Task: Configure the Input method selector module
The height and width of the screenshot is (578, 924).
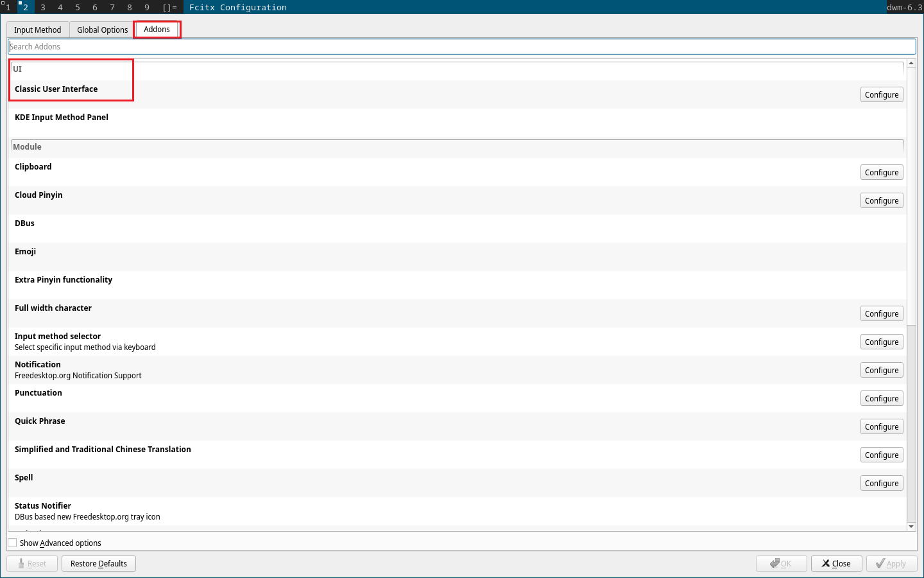Action: pyautogui.click(x=882, y=342)
